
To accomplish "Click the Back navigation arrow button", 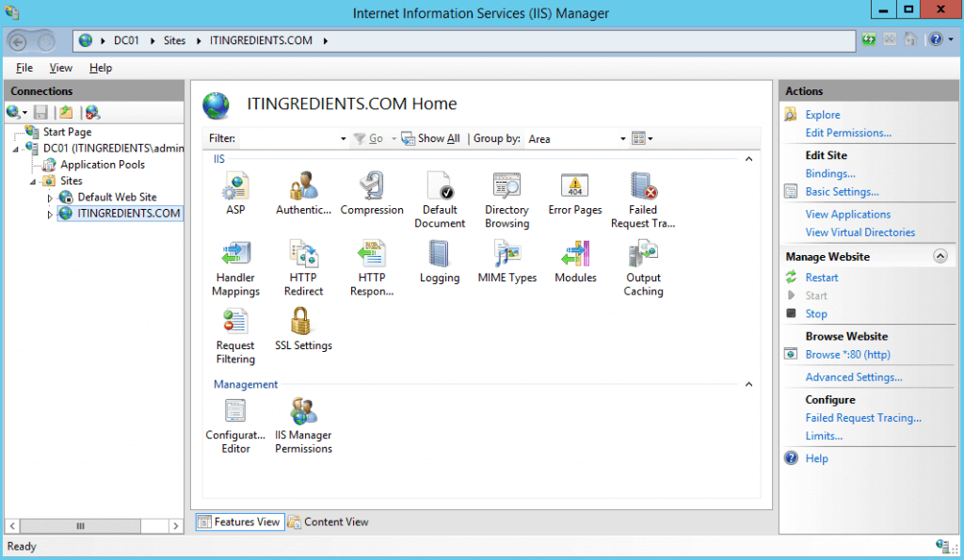I will [x=18, y=41].
